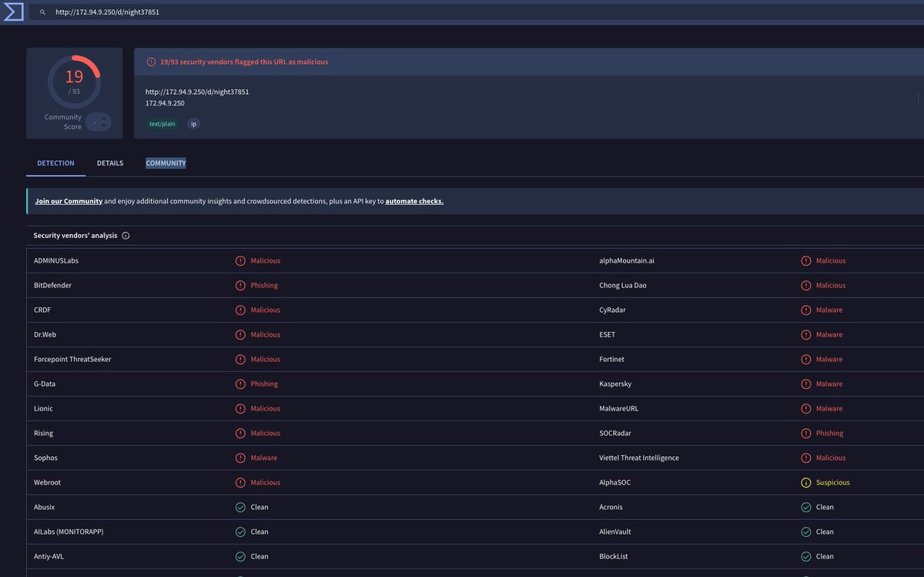Click Antiy-AVL clean checkmark icon
This screenshot has width=924, height=577.
click(x=240, y=556)
